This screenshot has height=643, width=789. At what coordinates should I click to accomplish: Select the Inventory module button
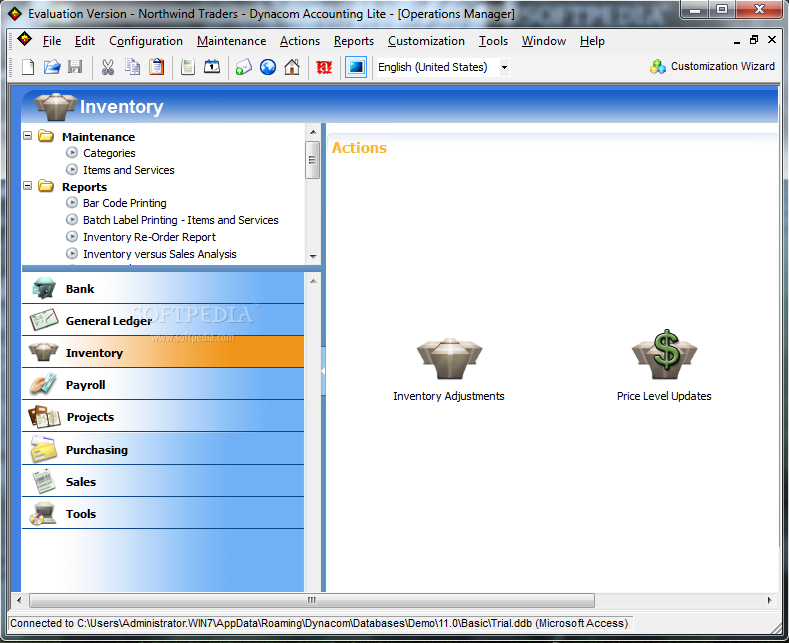pyautogui.click(x=163, y=353)
